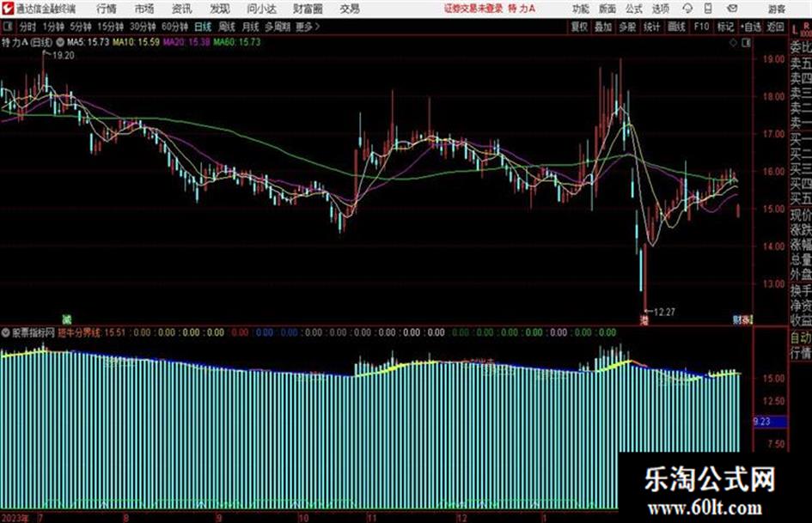Select the 月线 monthly period tab
812x523 pixels.
coord(250,27)
